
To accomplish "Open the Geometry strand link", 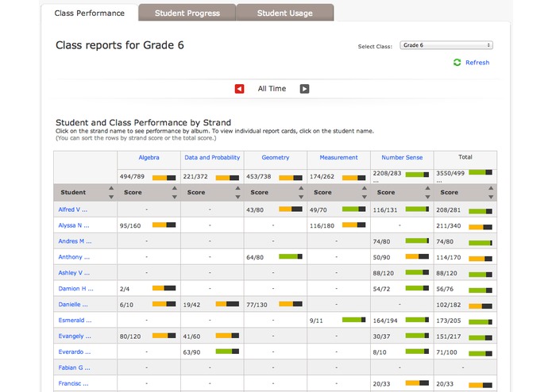I will coord(276,157).
